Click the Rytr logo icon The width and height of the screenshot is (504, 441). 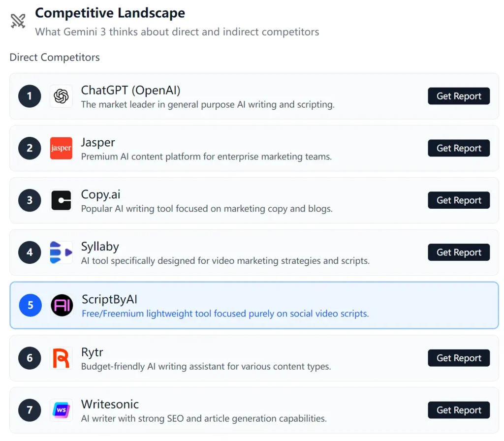61,358
